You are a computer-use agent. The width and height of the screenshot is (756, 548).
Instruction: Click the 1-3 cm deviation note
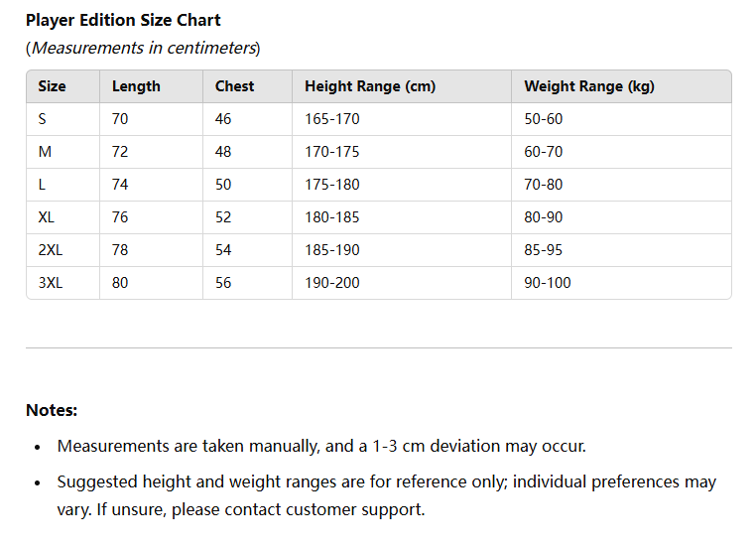tap(321, 446)
